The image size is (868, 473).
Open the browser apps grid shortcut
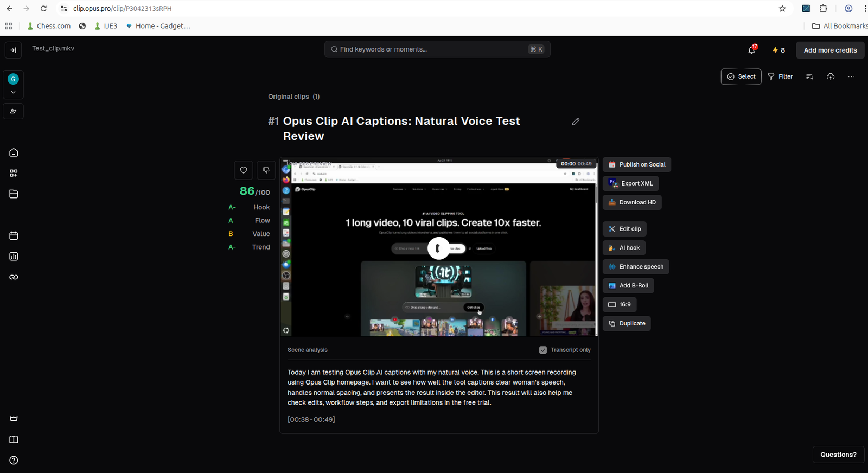coord(9,26)
